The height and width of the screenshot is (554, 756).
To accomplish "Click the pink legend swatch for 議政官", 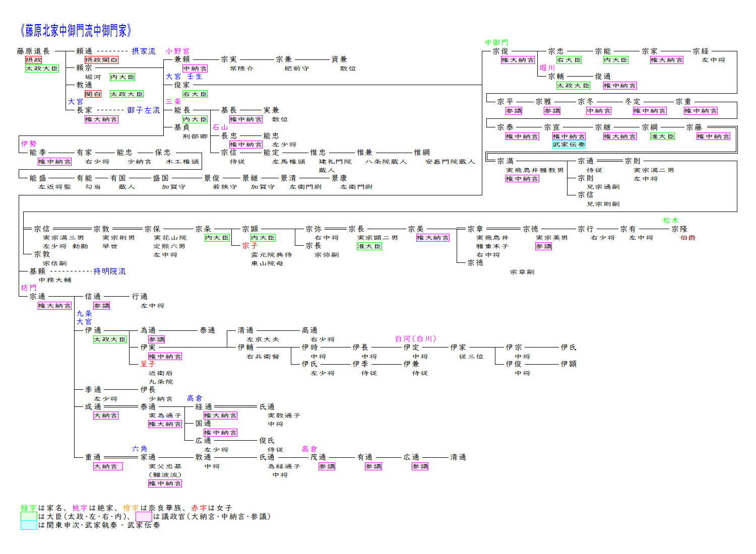I will [144, 516].
